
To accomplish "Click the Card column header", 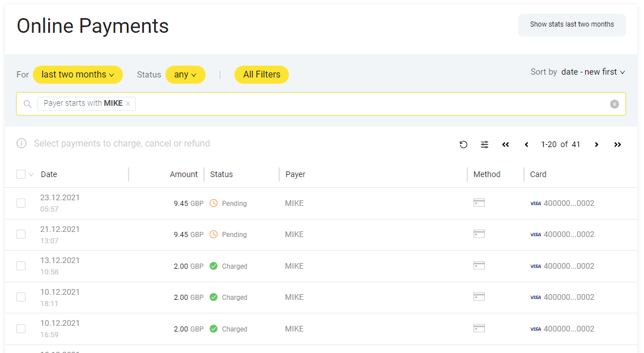I will pos(538,174).
